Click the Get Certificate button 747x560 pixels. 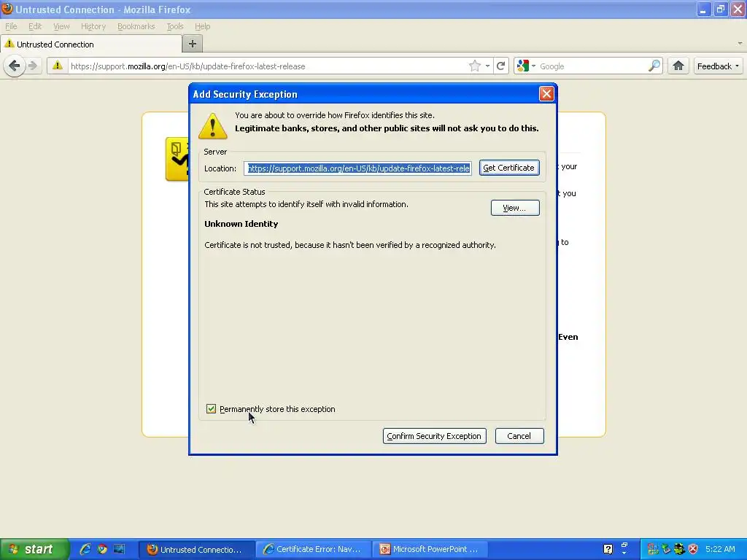pyautogui.click(x=508, y=168)
